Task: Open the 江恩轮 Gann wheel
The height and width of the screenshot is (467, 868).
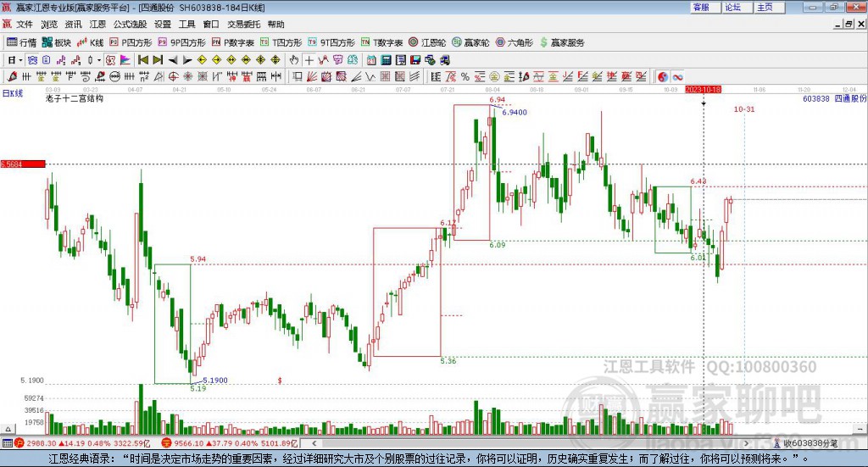Action: click(427, 42)
